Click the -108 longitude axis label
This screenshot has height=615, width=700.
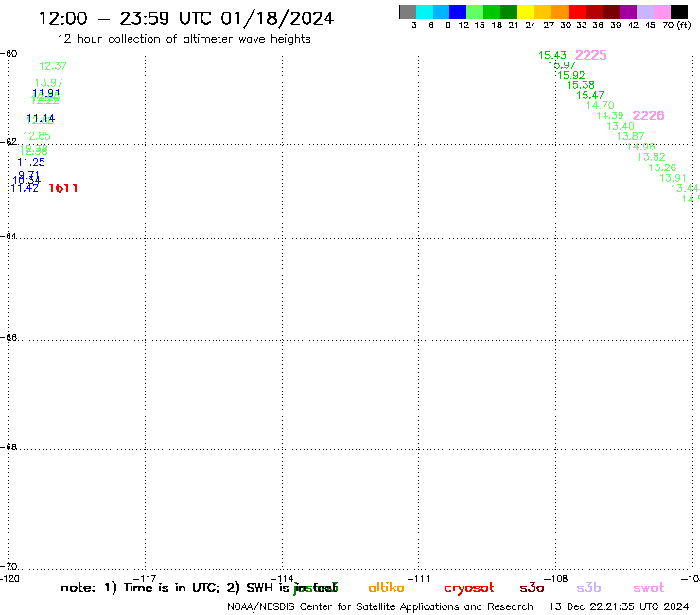(x=556, y=579)
